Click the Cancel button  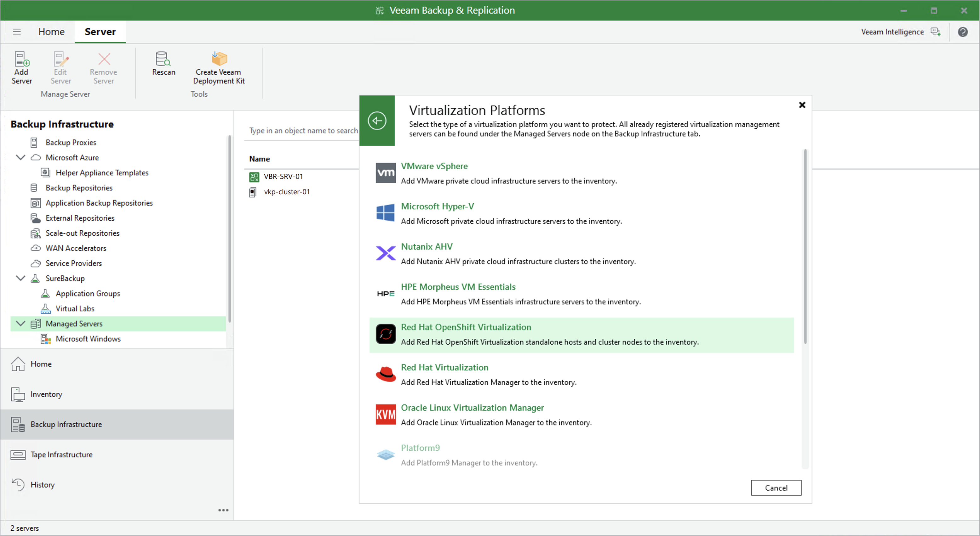[x=776, y=488]
